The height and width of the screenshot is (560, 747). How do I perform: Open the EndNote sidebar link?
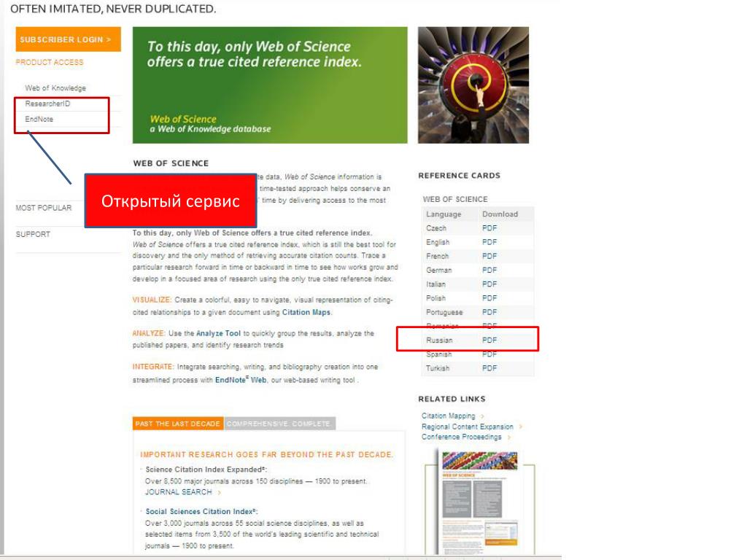(x=39, y=119)
